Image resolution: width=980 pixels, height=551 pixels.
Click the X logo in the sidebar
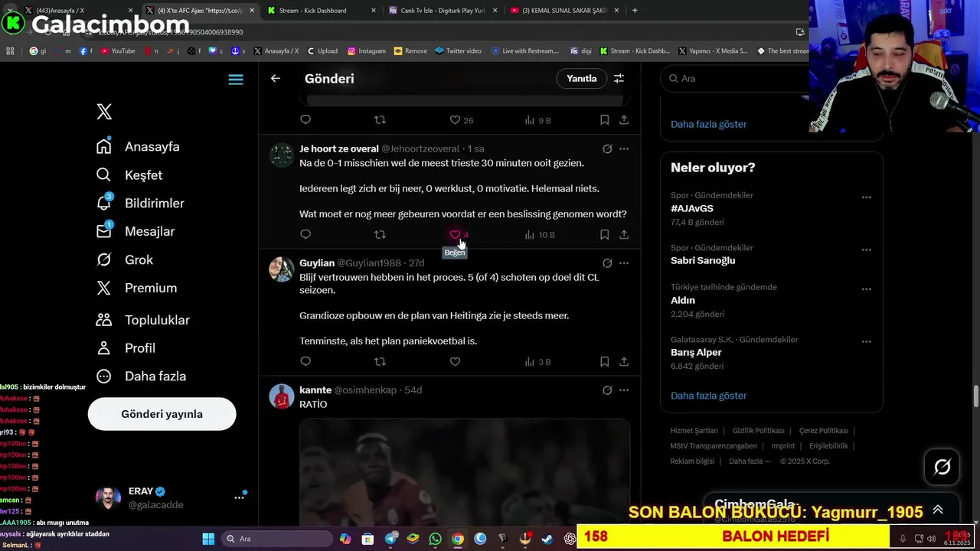click(x=104, y=112)
